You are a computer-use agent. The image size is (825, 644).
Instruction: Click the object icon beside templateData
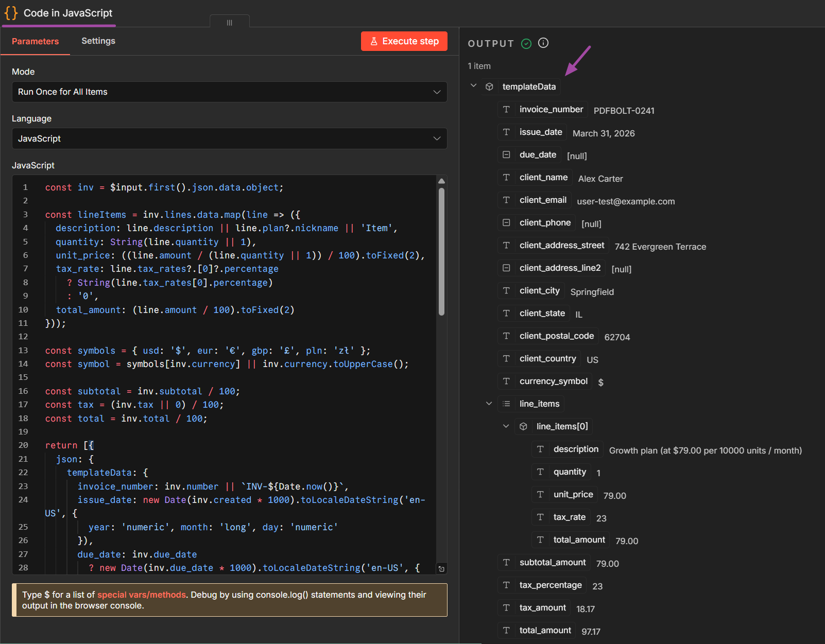(x=489, y=86)
